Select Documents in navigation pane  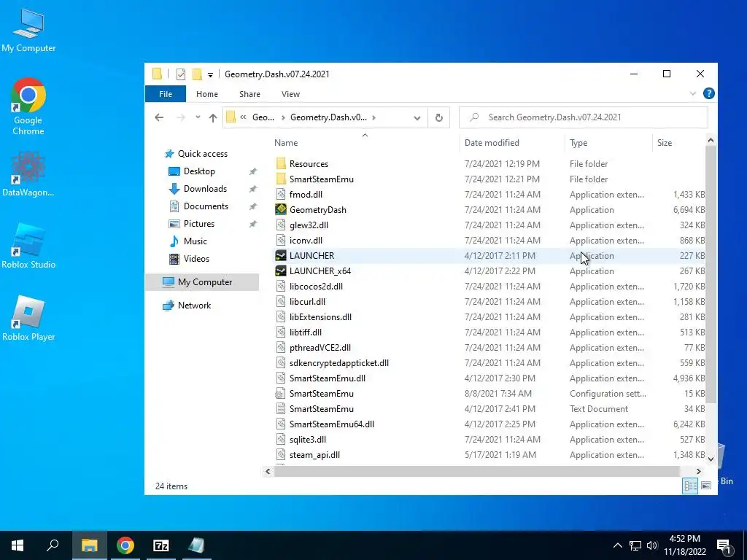point(206,206)
